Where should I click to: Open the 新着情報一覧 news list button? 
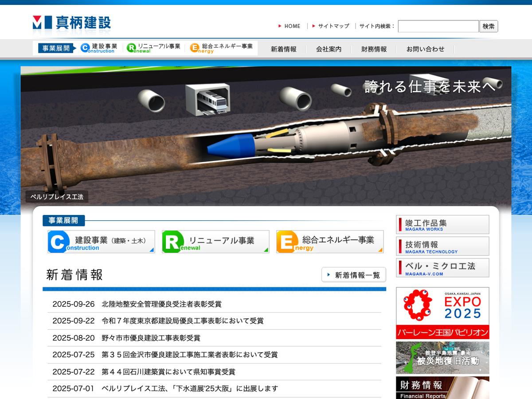click(354, 275)
